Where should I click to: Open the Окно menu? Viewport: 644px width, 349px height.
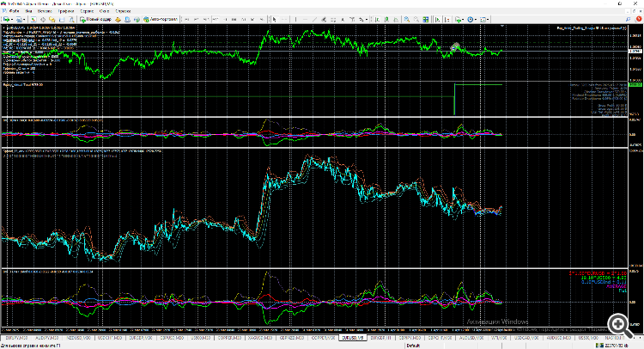click(x=104, y=10)
